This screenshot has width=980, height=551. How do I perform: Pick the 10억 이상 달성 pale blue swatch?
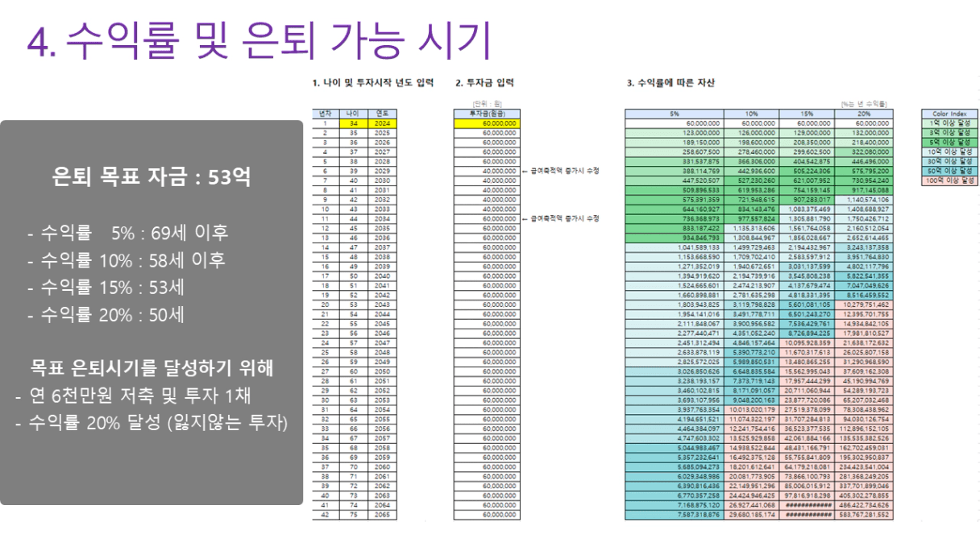coord(949,152)
